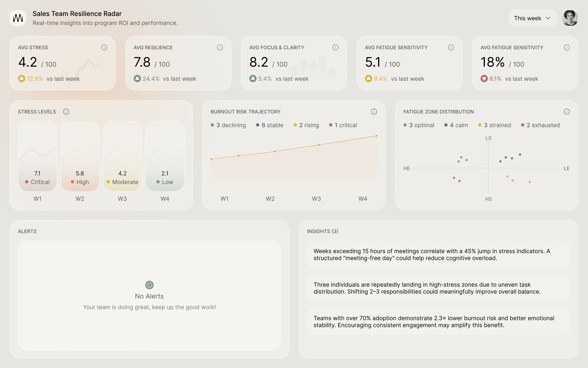This screenshot has height=368, width=588.
Task: Open the uneven task distribution insight
Action: tap(438, 288)
